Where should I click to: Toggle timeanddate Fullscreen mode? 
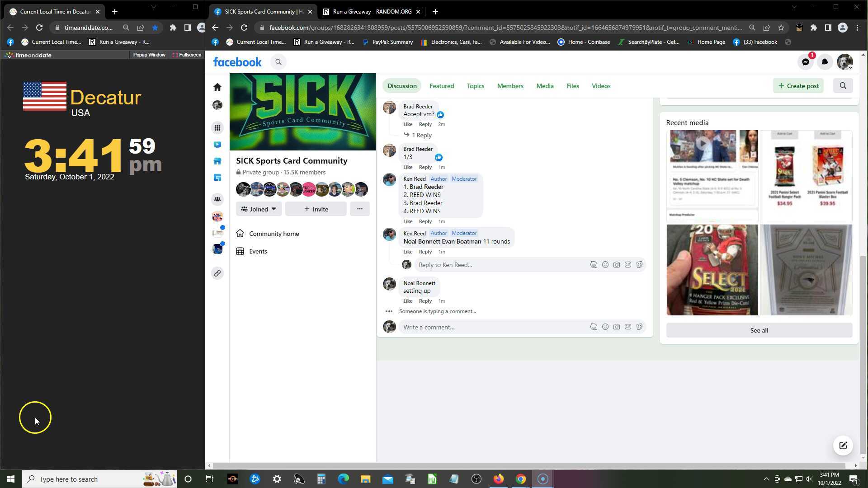point(187,55)
